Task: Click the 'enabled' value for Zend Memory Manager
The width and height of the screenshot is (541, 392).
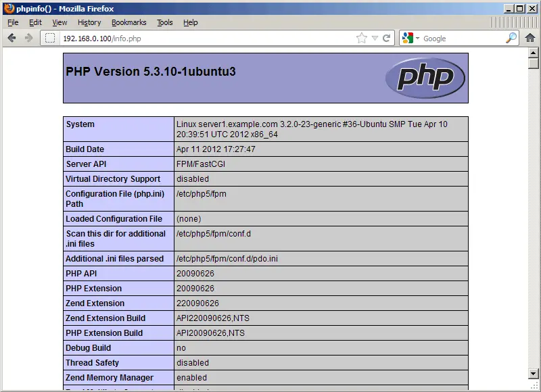Action: (192, 378)
